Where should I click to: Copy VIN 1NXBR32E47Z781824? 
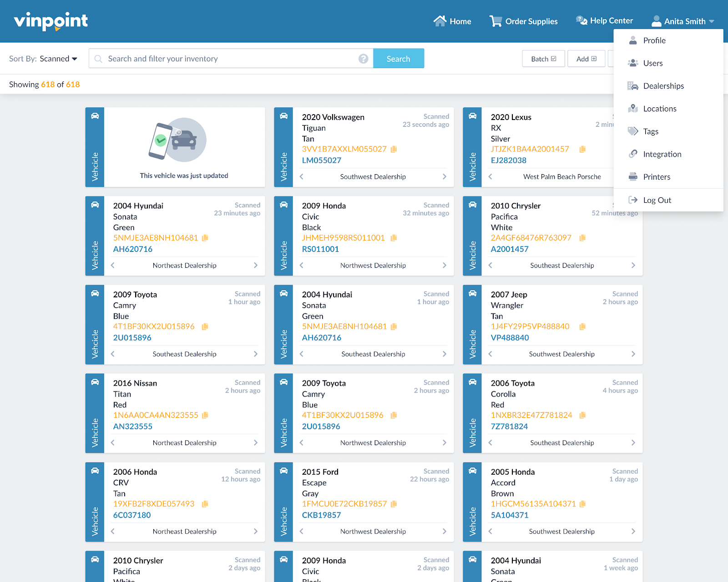(582, 415)
